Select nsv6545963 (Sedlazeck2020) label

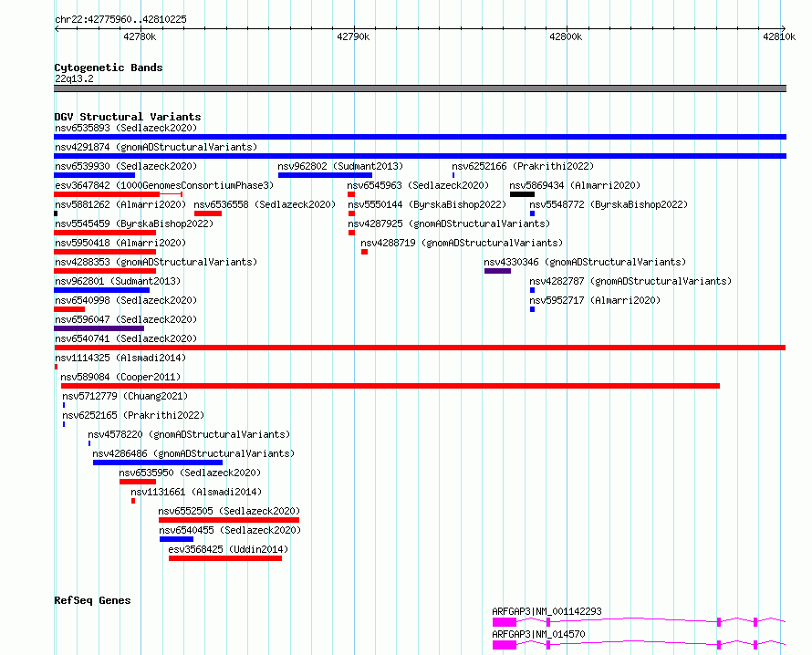tap(418, 185)
